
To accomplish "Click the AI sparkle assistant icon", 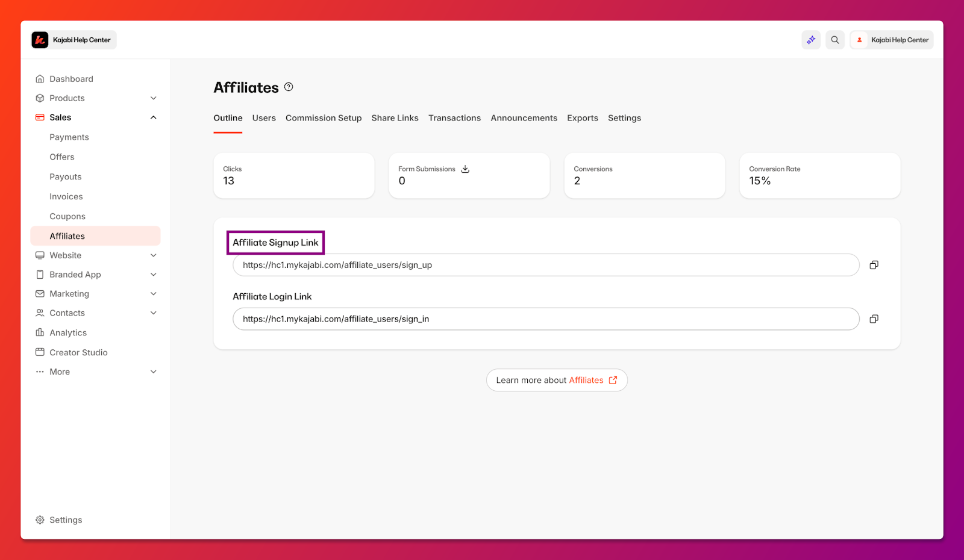I will coord(811,40).
